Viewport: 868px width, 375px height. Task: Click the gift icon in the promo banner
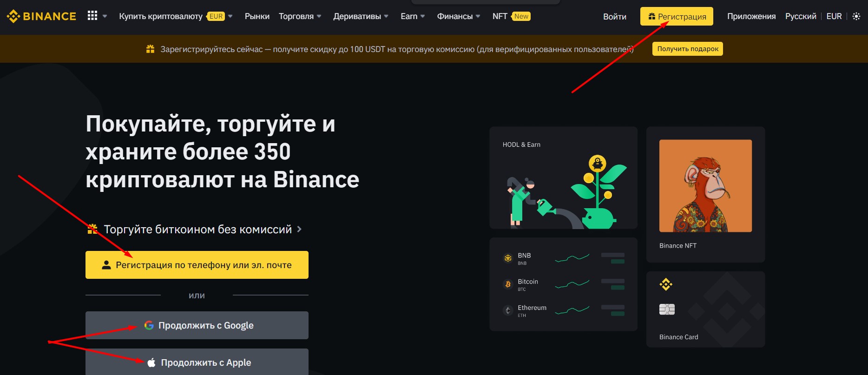pos(150,49)
